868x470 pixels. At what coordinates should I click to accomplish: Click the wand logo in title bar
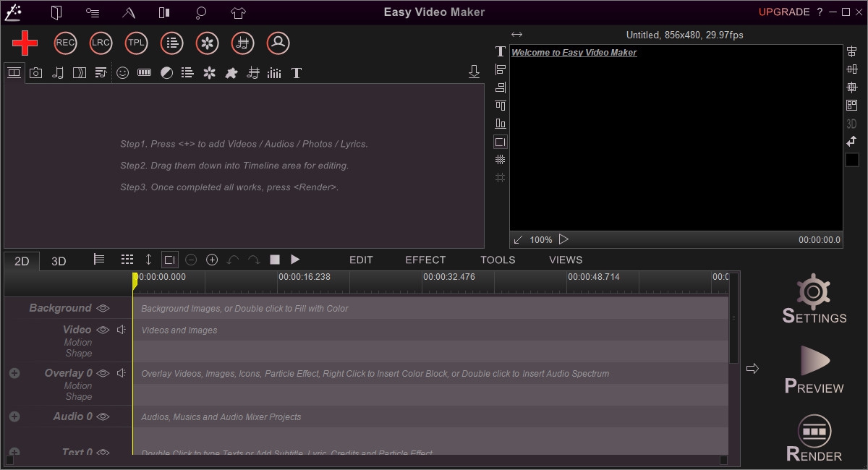point(13,12)
